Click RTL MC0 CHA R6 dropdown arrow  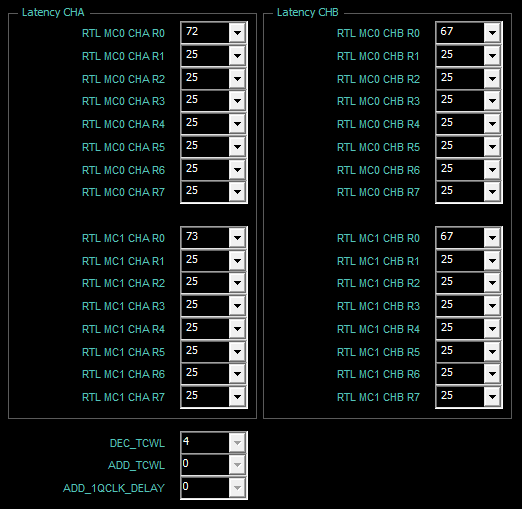237,170
